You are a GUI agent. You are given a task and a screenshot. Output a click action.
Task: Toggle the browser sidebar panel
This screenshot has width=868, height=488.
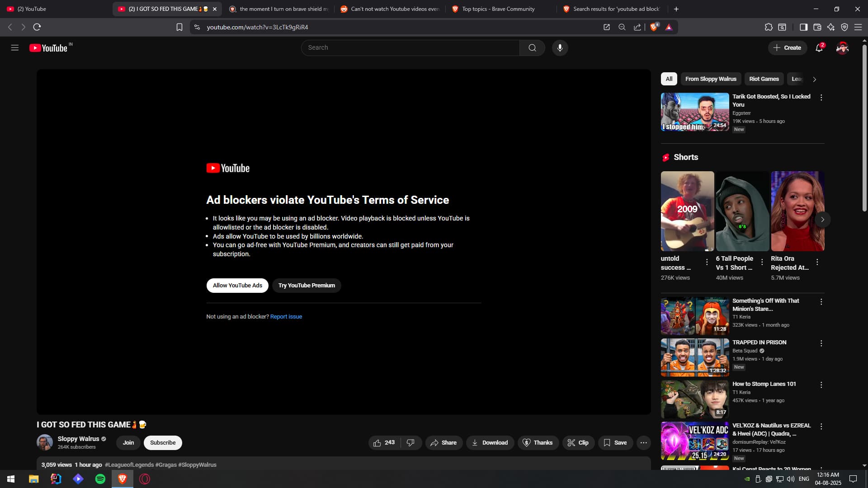[x=803, y=27]
